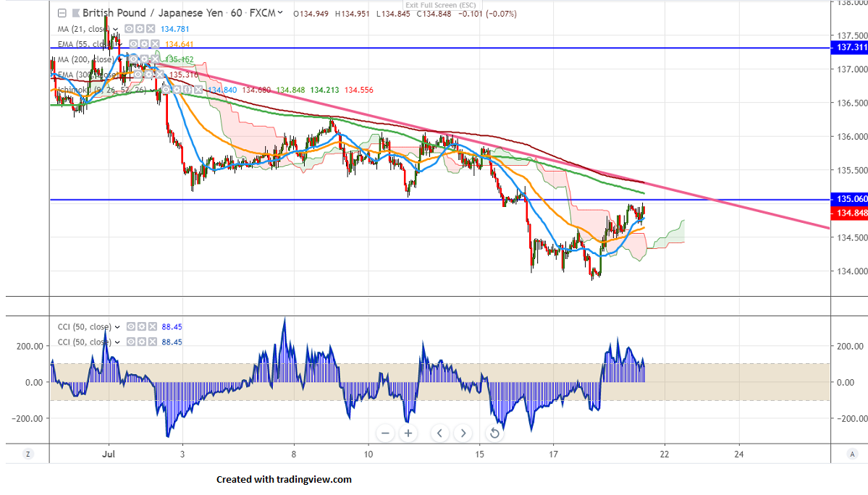Select the 137.311 price line label
This screenshot has width=868, height=495.
850,48
